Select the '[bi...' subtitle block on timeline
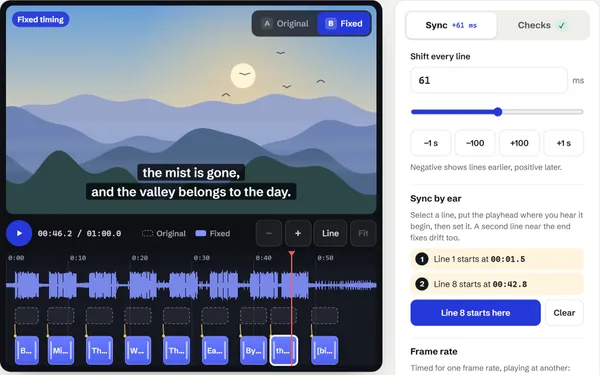Image resolution: width=600 pixels, height=375 pixels. pos(324,350)
